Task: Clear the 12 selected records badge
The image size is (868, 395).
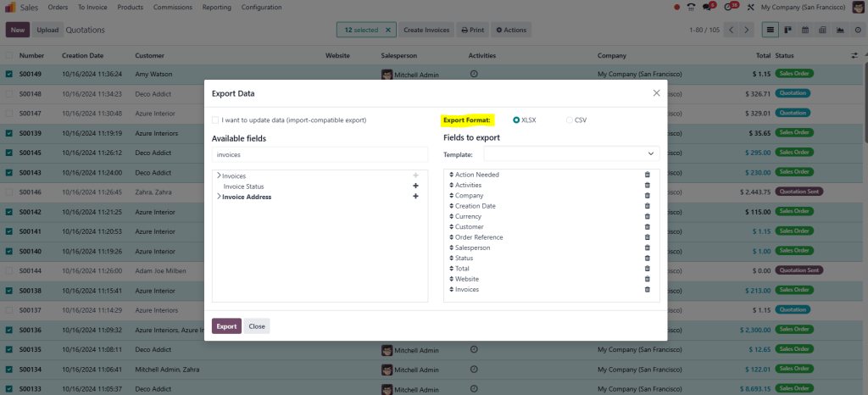Action: tap(388, 30)
